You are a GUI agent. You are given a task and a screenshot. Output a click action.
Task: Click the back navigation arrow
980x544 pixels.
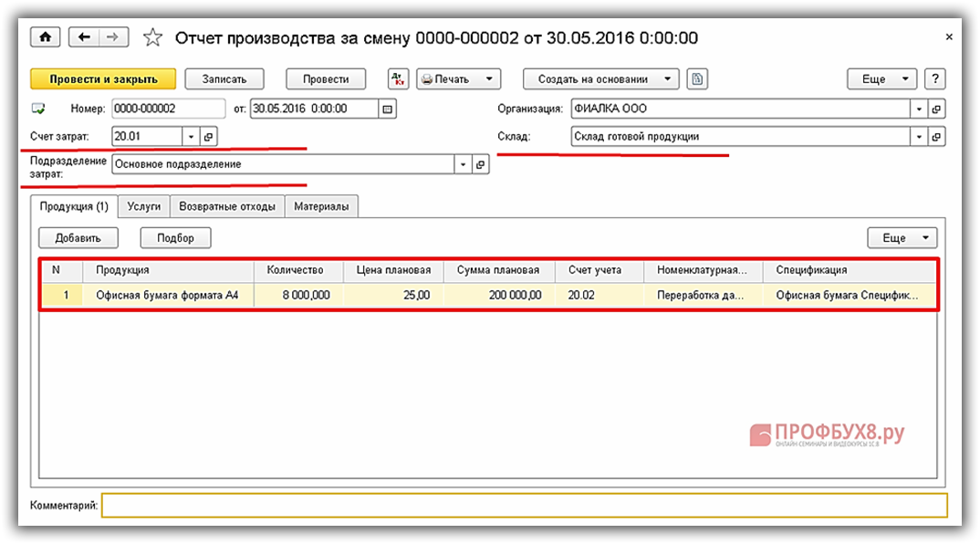(x=85, y=37)
